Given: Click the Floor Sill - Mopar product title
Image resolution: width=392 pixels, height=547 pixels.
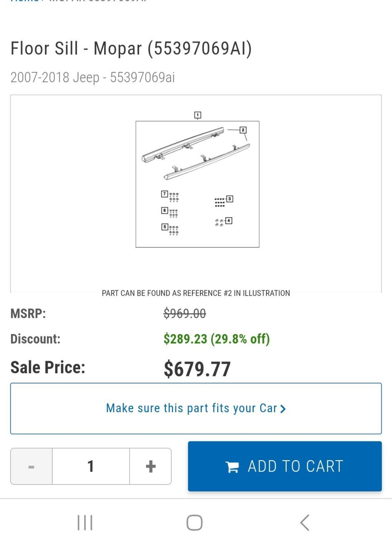Looking at the screenshot, I should [131, 48].
